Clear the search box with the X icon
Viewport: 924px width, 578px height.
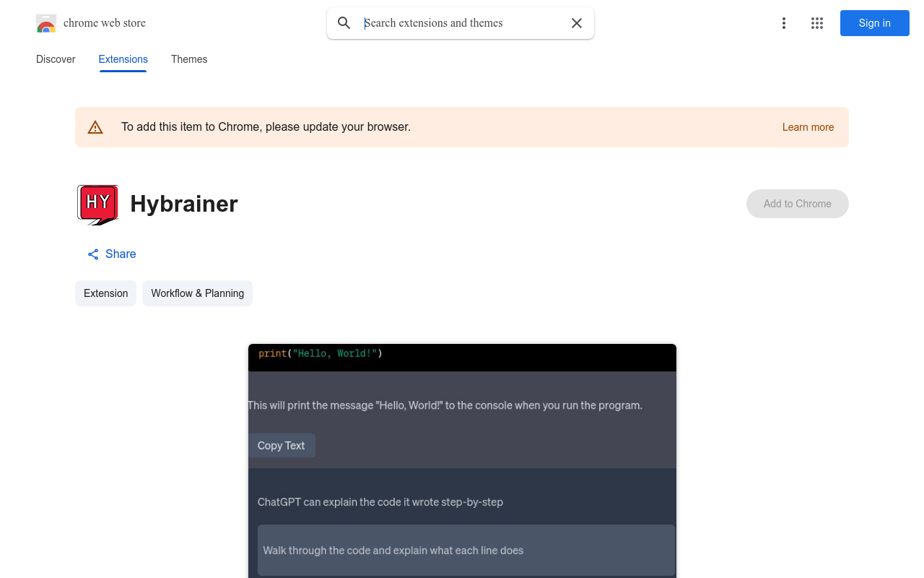577,23
